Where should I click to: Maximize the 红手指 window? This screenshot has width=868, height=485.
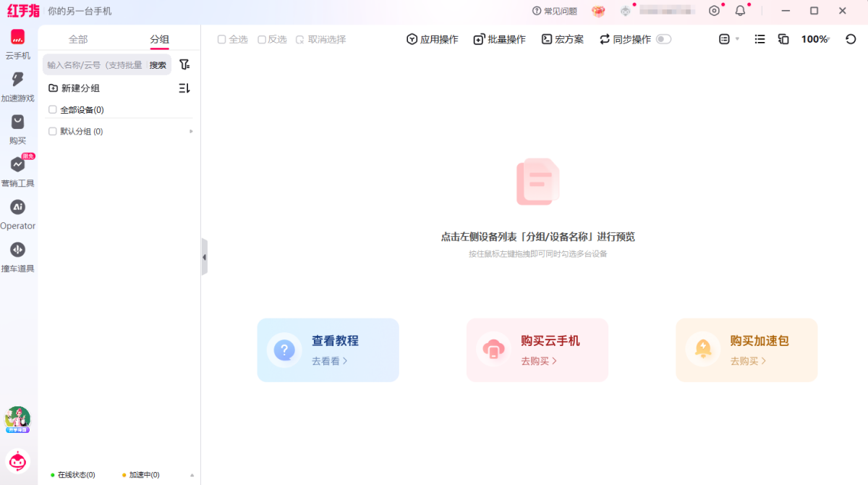pos(814,11)
